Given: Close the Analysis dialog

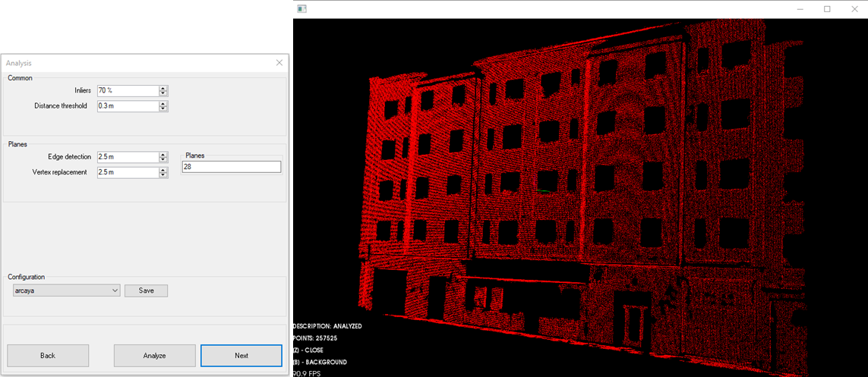Looking at the screenshot, I should [279, 63].
